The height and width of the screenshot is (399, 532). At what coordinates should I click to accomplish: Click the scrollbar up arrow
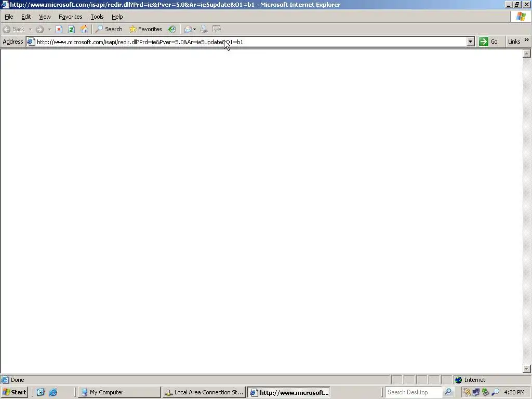click(x=527, y=54)
